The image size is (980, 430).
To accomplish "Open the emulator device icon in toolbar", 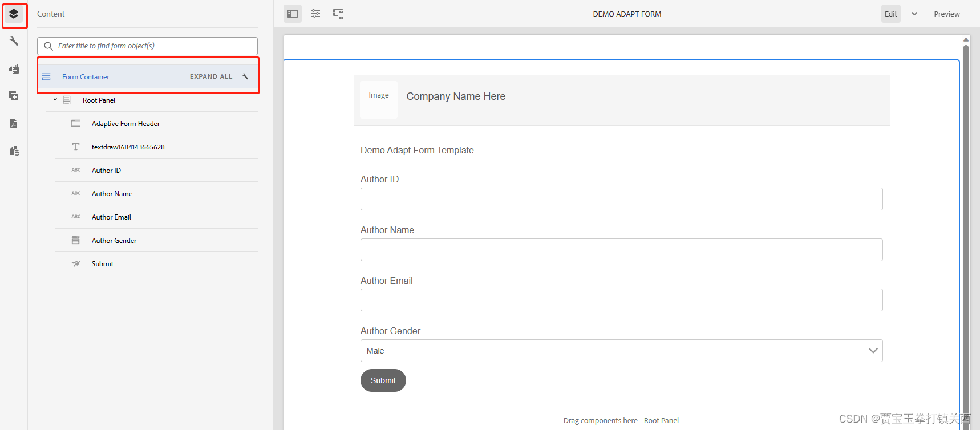I will tap(338, 14).
